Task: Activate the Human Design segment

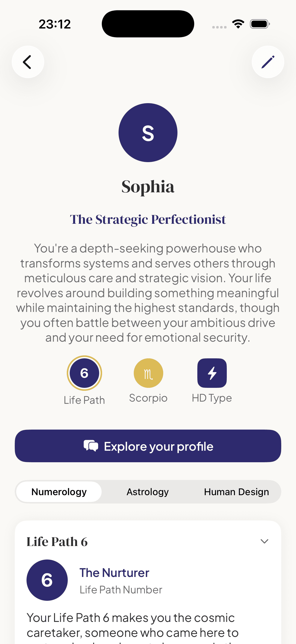Action: (236, 491)
